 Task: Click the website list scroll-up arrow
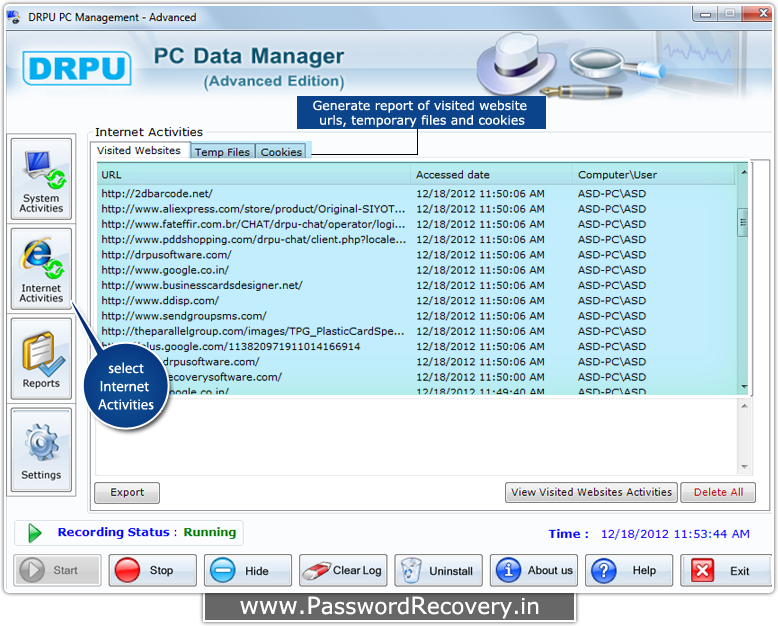point(744,172)
